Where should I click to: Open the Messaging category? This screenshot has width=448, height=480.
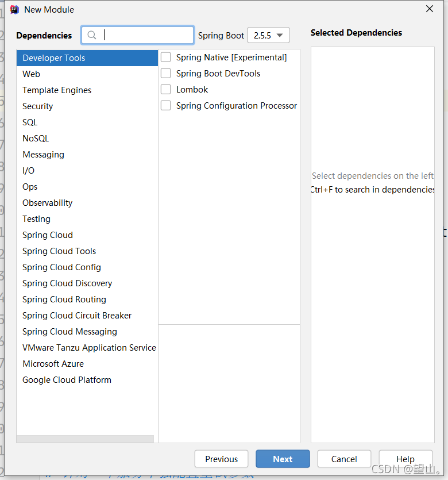click(x=87, y=155)
